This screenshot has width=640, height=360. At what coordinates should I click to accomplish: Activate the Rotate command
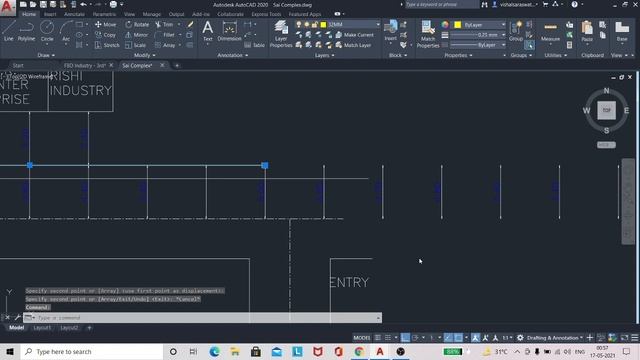(137, 24)
